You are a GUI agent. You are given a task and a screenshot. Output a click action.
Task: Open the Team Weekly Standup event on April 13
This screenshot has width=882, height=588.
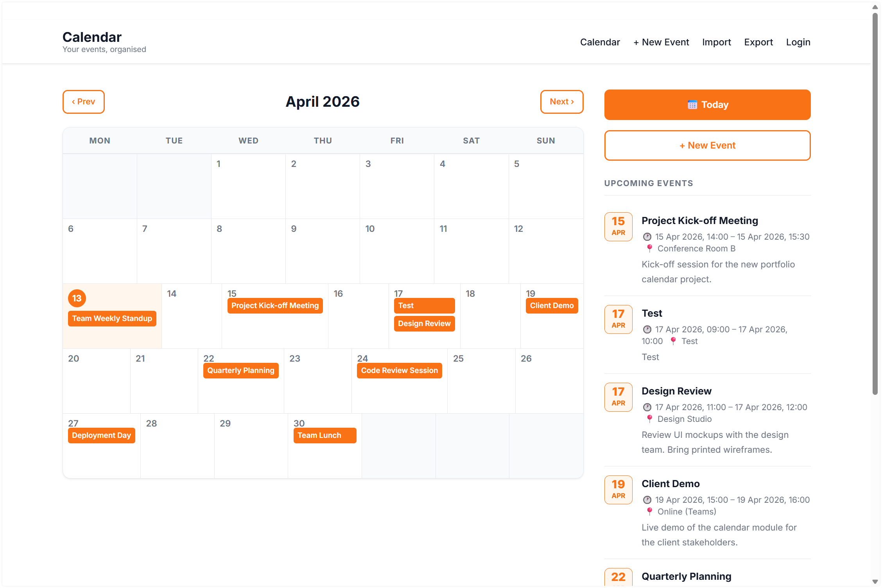112,318
